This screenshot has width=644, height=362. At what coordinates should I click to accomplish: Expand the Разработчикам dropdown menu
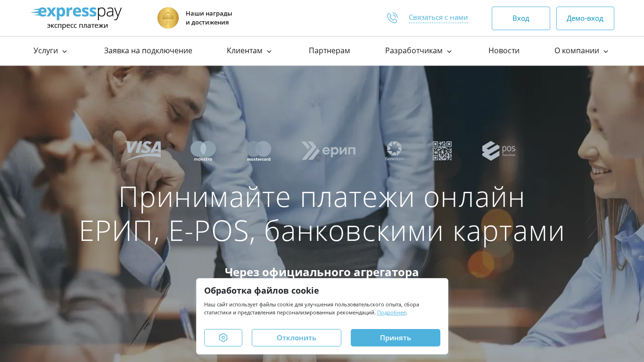pos(419,51)
